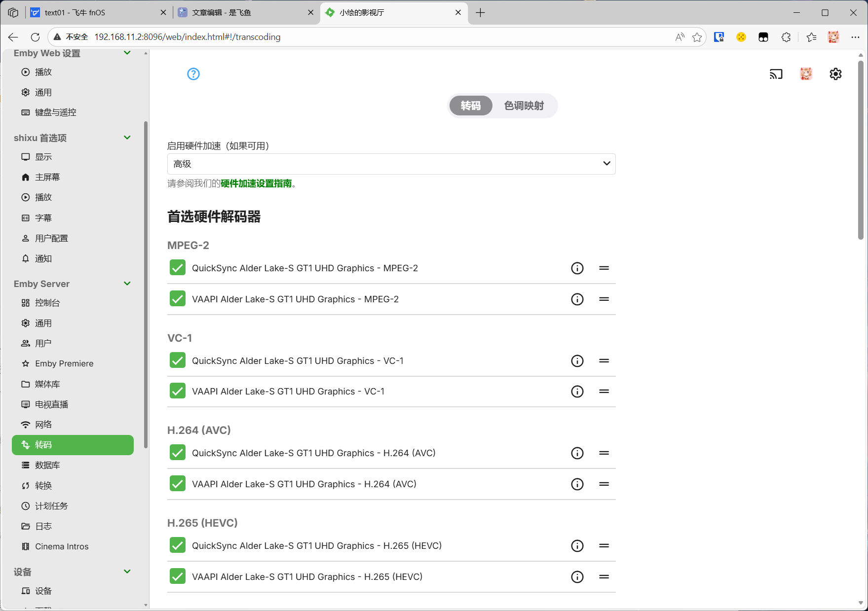This screenshot has width=868, height=611.
Task: Click drag handle for QuickSync H.265 decoder
Action: pos(604,546)
